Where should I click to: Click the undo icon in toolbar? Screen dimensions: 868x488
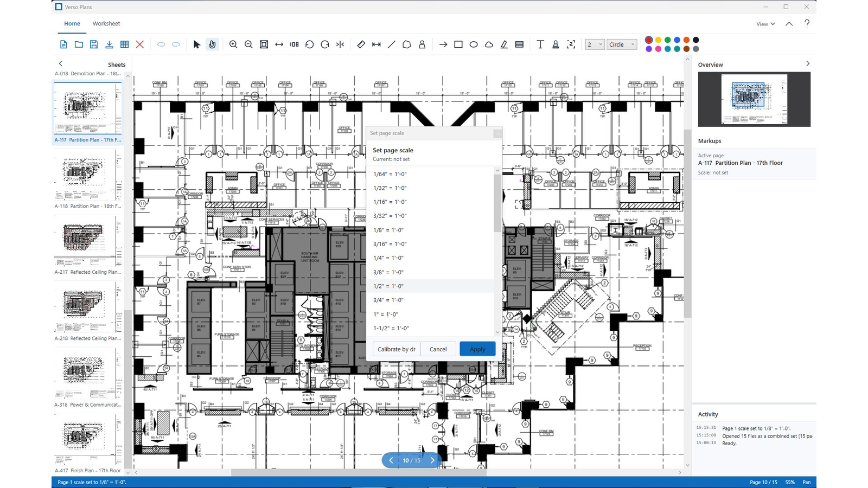click(161, 44)
